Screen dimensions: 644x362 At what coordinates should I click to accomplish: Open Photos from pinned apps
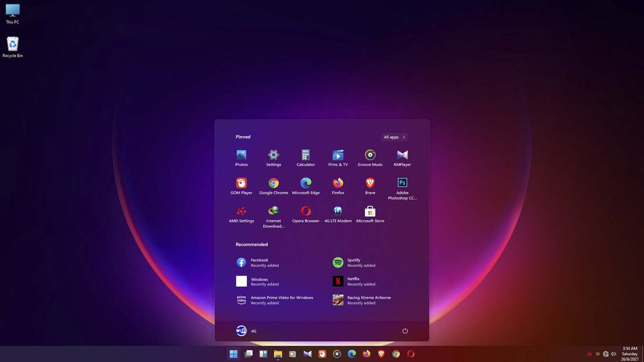click(242, 158)
